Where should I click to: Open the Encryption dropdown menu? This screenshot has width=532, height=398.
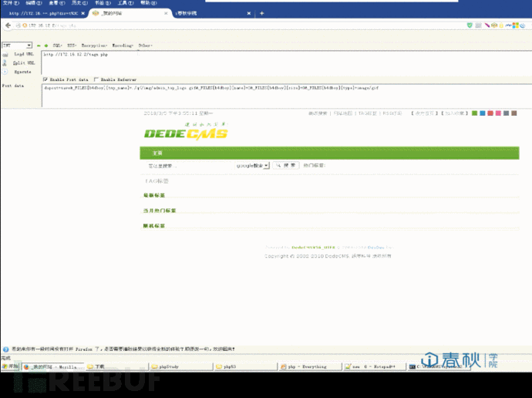[x=94, y=46]
